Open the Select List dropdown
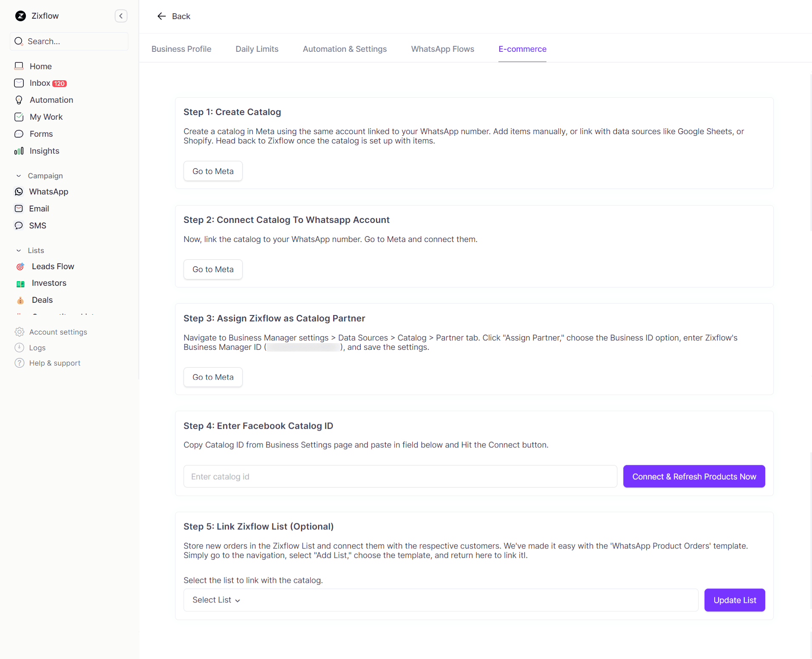 217,600
